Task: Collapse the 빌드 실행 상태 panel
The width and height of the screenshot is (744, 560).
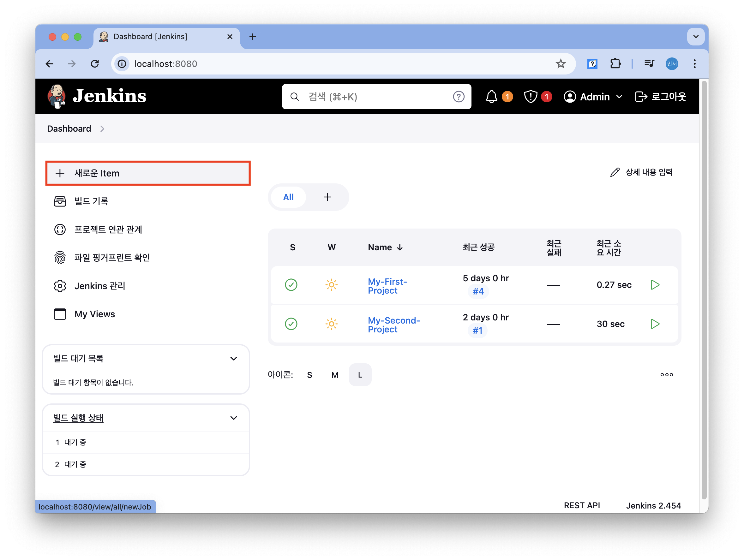Action: coord(233,418)
